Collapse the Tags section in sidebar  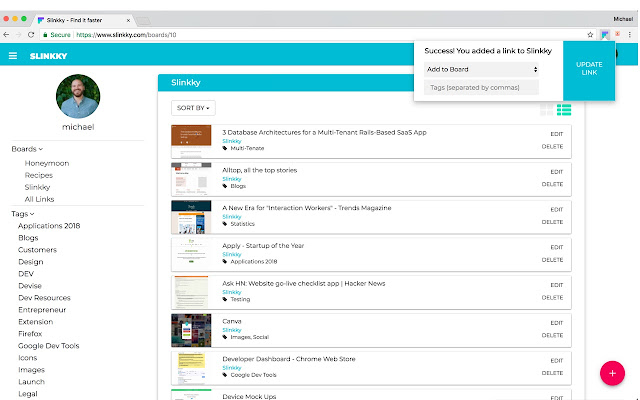point(22,214)
